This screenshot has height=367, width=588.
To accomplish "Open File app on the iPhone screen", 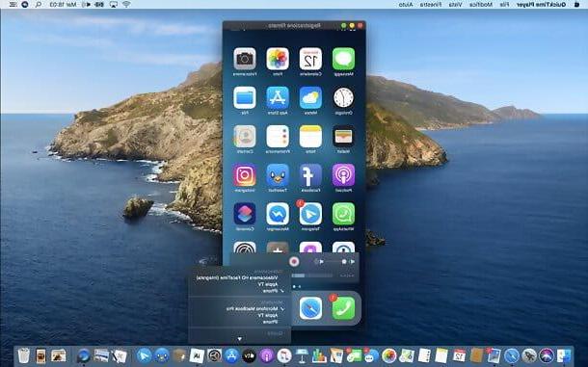I will tap(245, 98).
